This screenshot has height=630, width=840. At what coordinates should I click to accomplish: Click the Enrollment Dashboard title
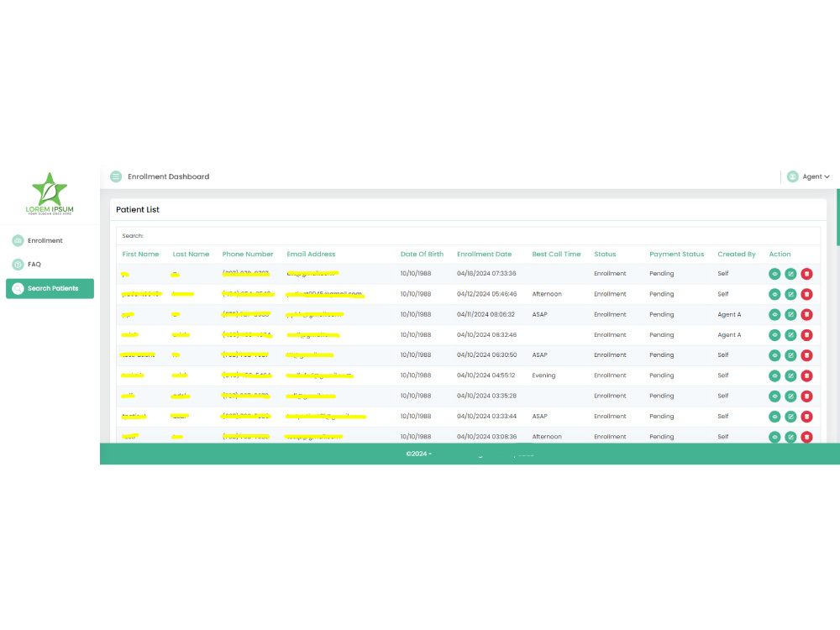pyautogui.click(x=168, y=176)
